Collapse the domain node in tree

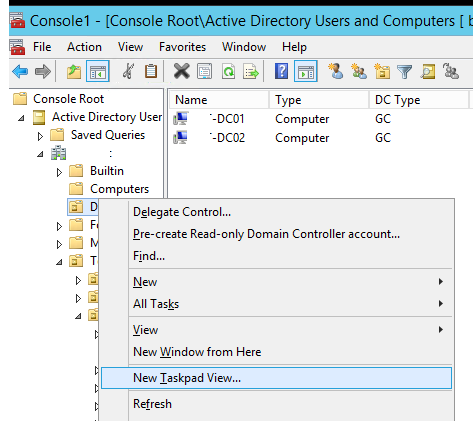(x=40, y=154)
